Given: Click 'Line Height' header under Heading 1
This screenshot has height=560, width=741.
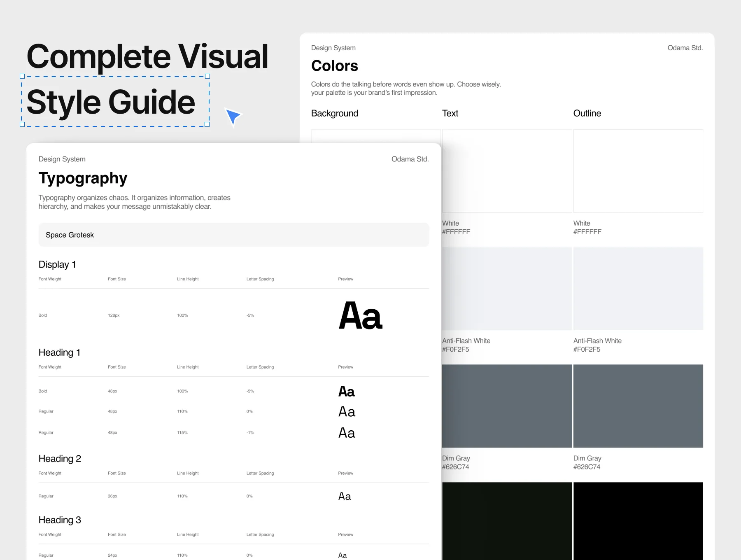Looking at the screenshot, I should click(188, 367).
